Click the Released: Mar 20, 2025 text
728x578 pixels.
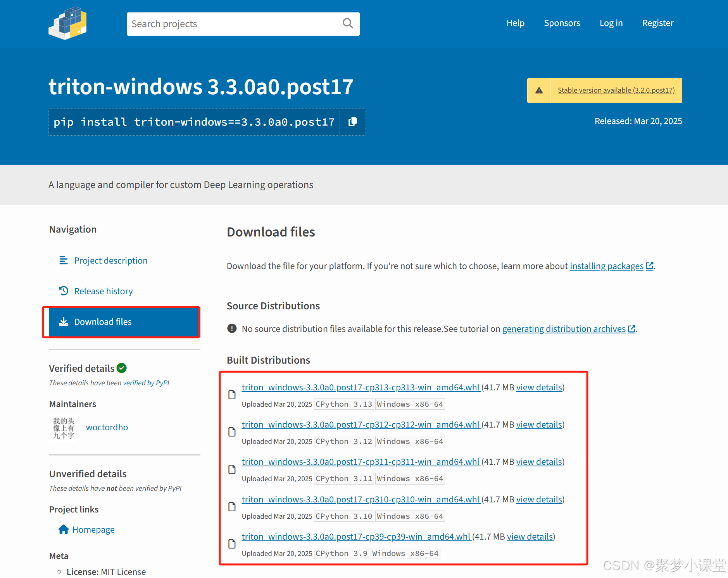[638, 121]
